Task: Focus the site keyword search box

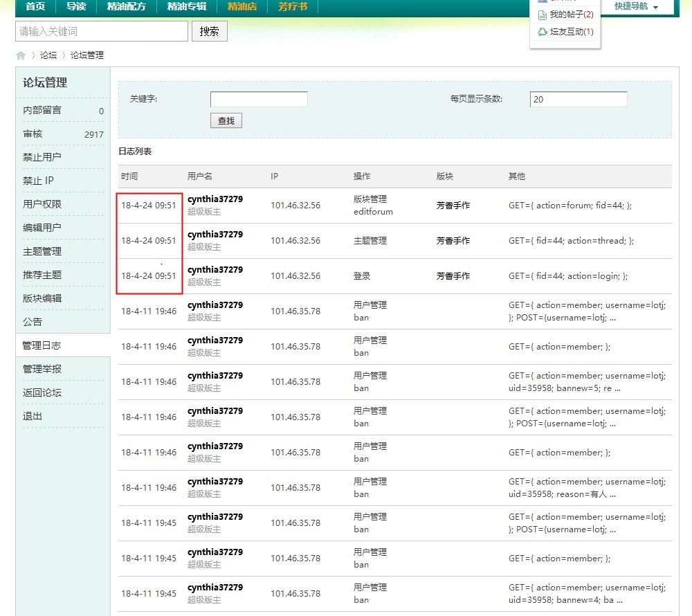Action: [x=102, y=31]
